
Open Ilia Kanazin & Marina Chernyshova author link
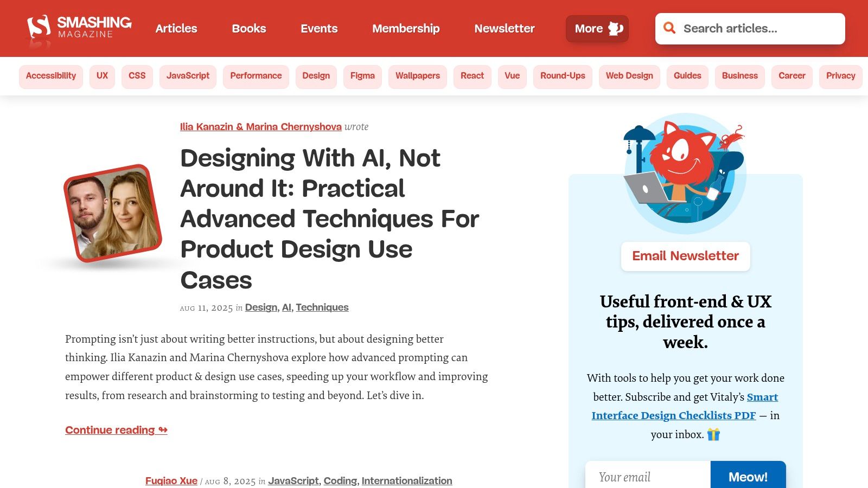tap(261, 127)
